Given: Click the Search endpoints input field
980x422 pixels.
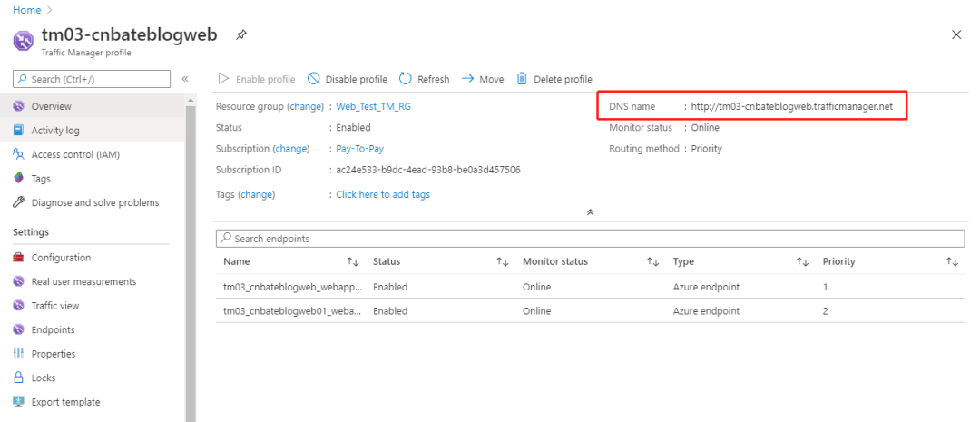Looking at the screenshot, I should [590, 239].
